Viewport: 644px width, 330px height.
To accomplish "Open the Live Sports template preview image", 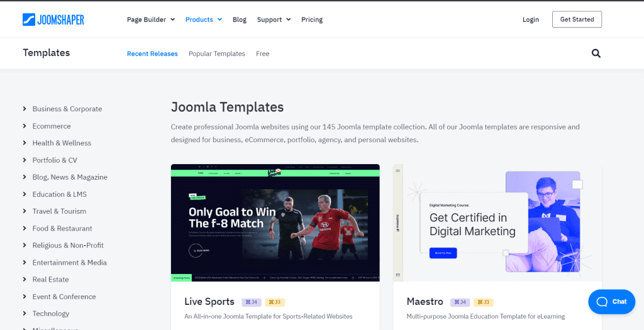I will pos(275,223).
